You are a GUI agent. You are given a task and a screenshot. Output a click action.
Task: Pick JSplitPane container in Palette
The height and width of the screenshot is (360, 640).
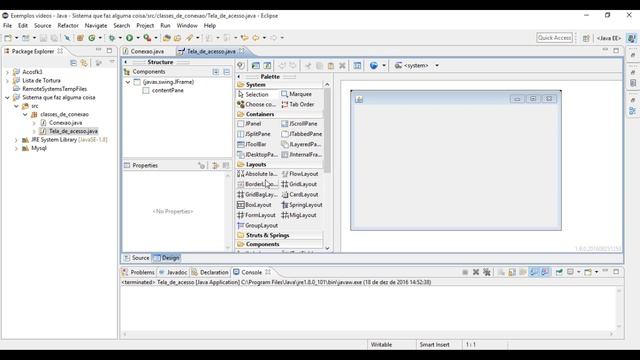tap(254, 134)
